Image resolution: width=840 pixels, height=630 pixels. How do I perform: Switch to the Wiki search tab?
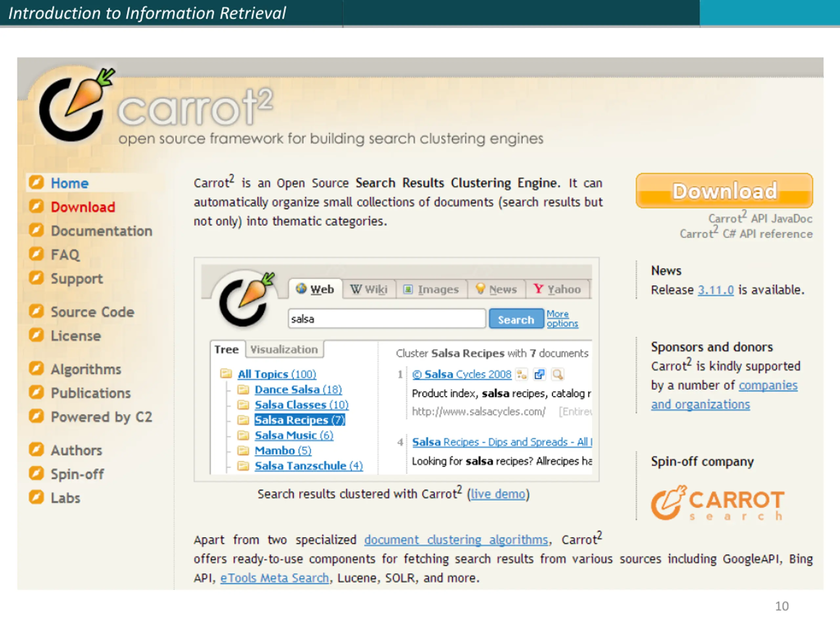(369, 289)
